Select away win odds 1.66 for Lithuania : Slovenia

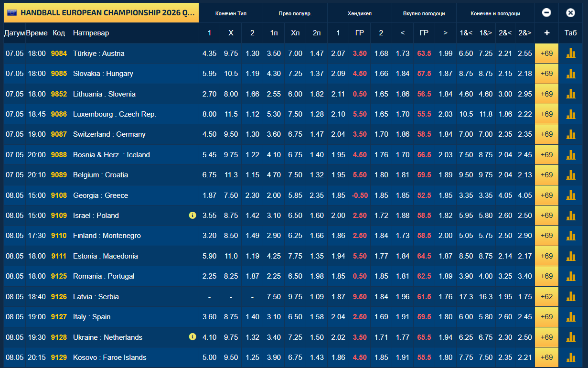(x=252, y=94)
